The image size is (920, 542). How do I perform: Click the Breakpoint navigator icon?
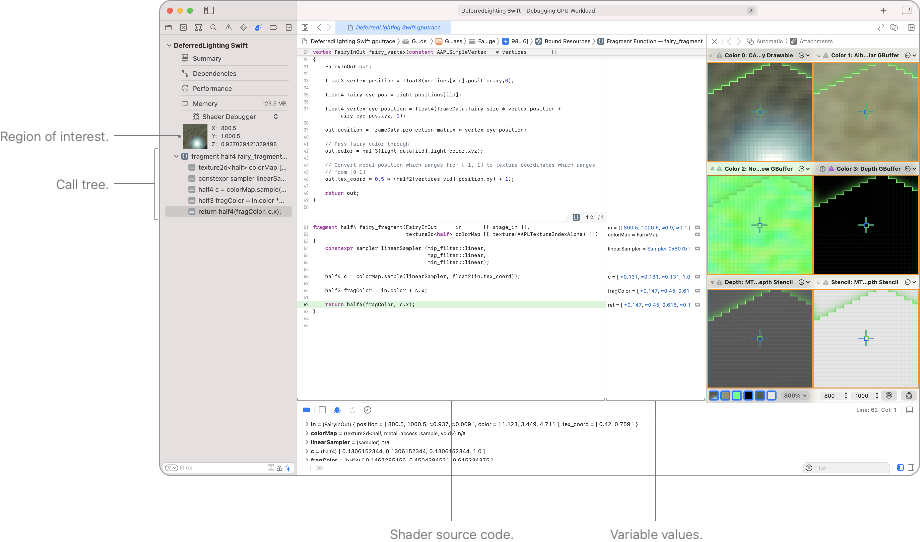271,27
